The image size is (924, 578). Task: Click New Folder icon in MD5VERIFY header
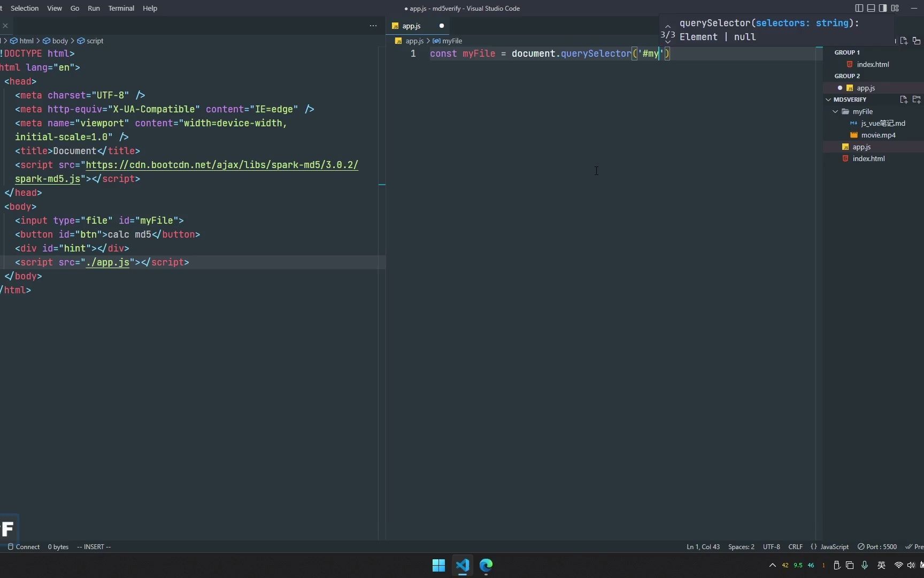click(x=917, y=100)
